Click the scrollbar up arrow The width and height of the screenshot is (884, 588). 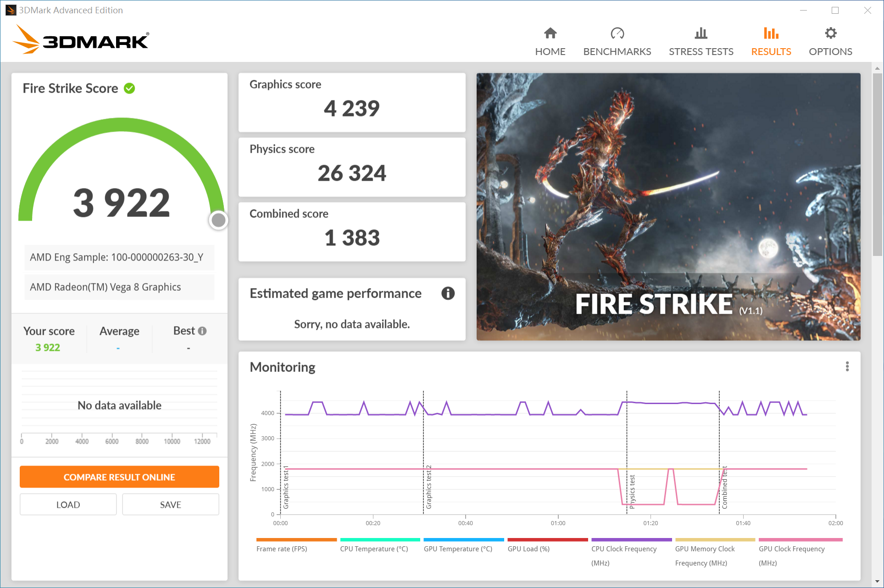[x=877, y=68]
